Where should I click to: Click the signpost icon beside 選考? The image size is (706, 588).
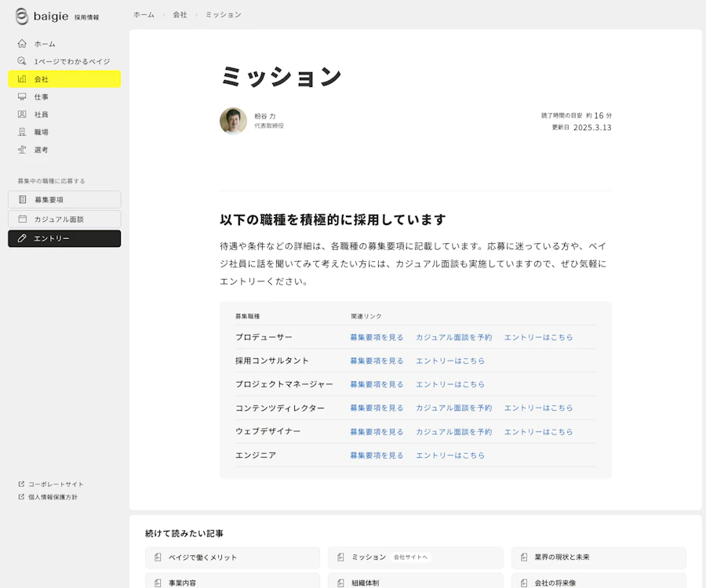click(x=22, y=150)
